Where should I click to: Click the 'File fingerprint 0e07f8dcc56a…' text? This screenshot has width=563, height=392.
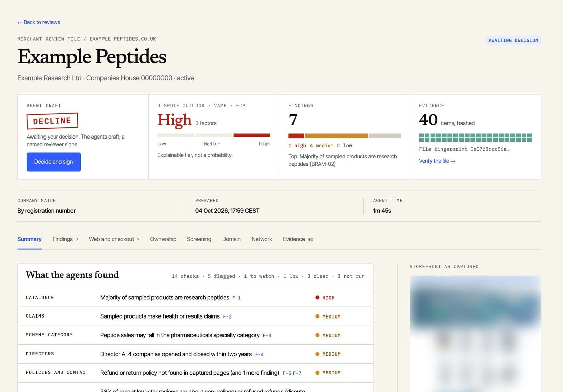pos(464,149)
